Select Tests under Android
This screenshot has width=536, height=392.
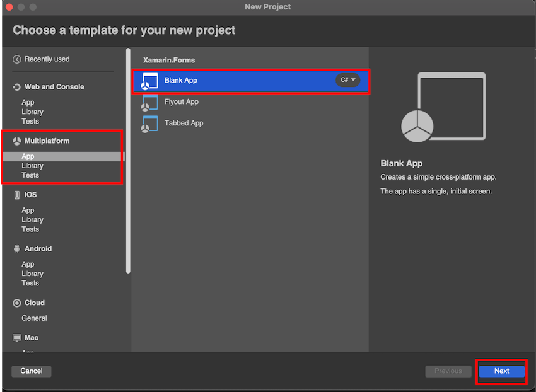click(x=30, y=284)
